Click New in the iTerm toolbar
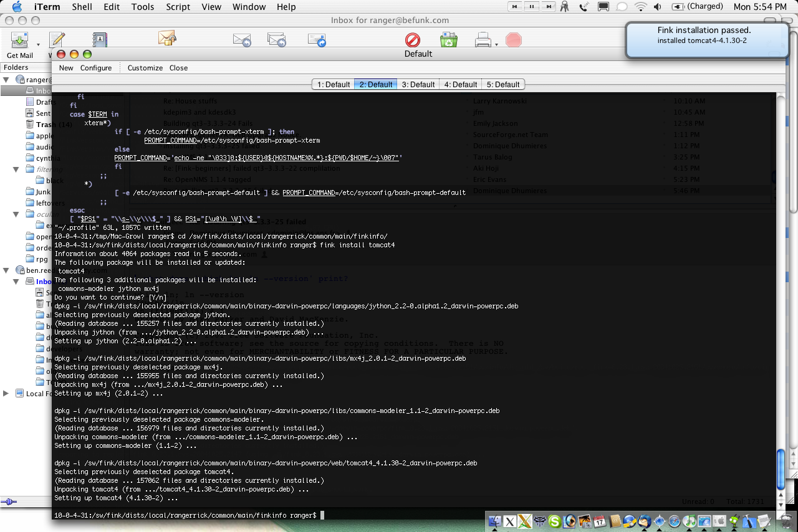This screenshot has height=532, width=798. [x=66, y=68]
